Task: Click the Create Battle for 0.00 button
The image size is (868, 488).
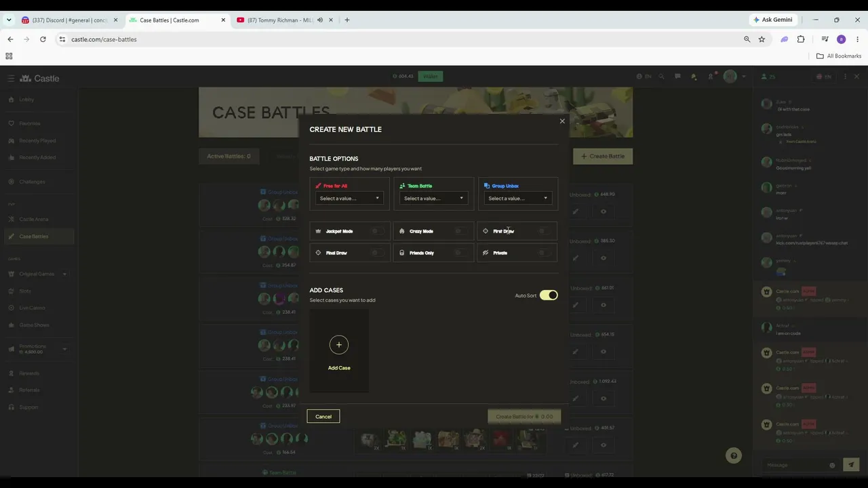Action: pos(524,416)
